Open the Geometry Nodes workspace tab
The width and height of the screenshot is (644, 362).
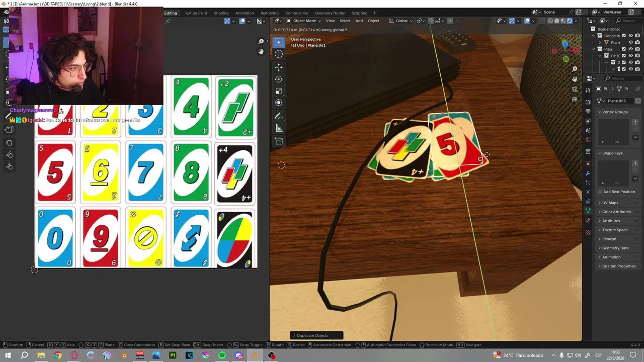tap(330, 13)
